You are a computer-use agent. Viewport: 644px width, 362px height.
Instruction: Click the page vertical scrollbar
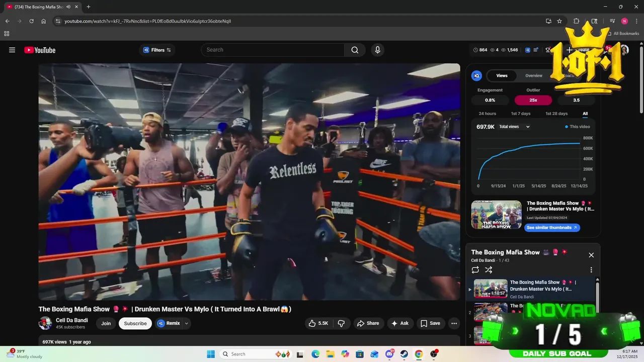coord(641,80)
